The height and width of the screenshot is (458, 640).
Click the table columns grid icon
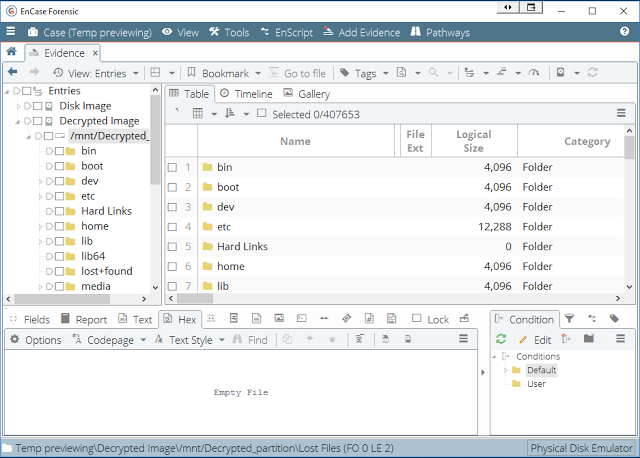pyautogui.click(x=198, y=113)
